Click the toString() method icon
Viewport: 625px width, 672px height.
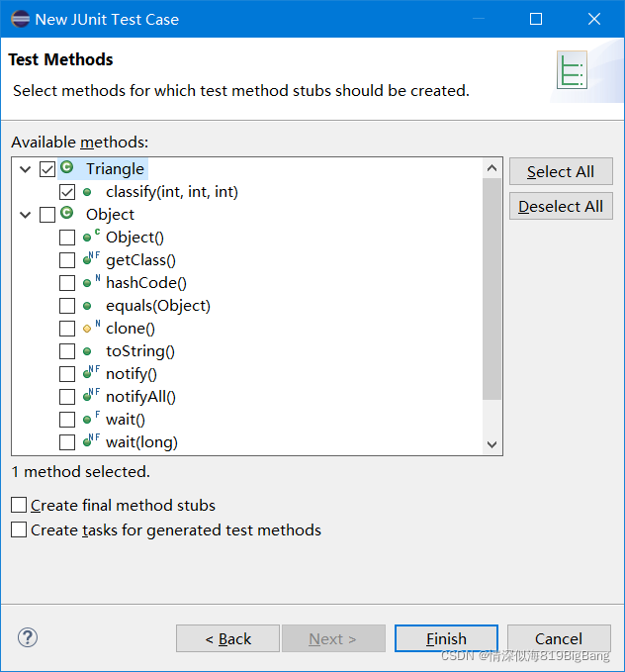coord(87,351)
